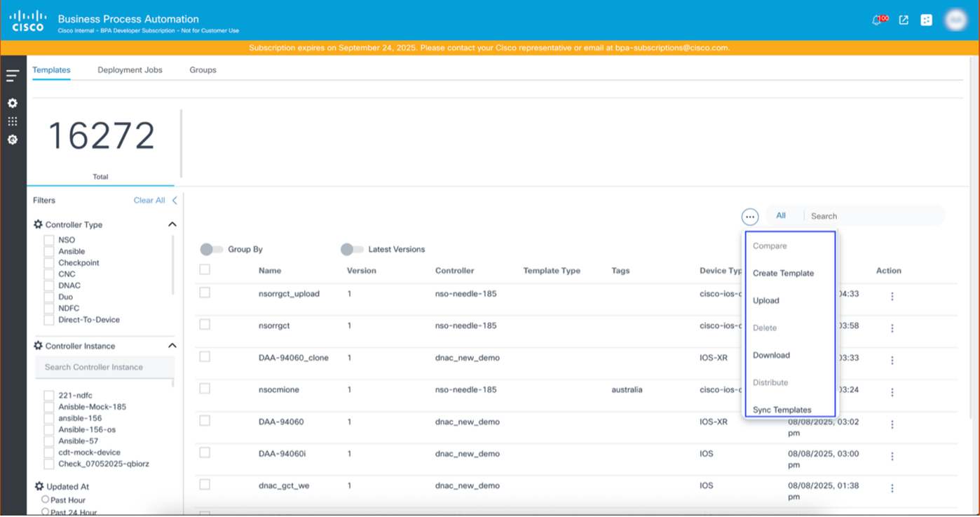Viewport: 980px width, 517px height.
Task: Open the apps switcher icon in header
Action: tap(926, 20)
